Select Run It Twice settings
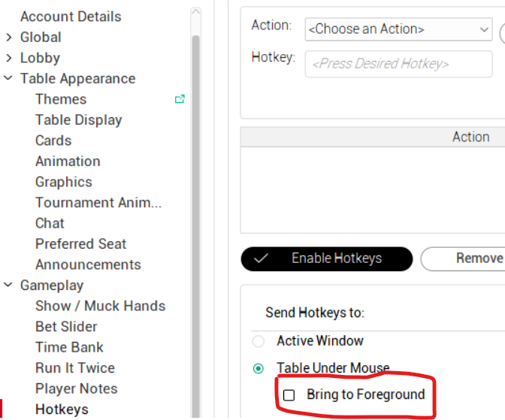The height and width of the screenshot is (420, 505). click(75, 368)
